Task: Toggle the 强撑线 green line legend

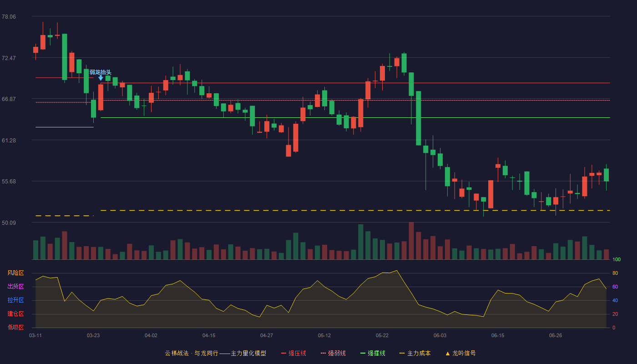Action: (x=373, y=353)
